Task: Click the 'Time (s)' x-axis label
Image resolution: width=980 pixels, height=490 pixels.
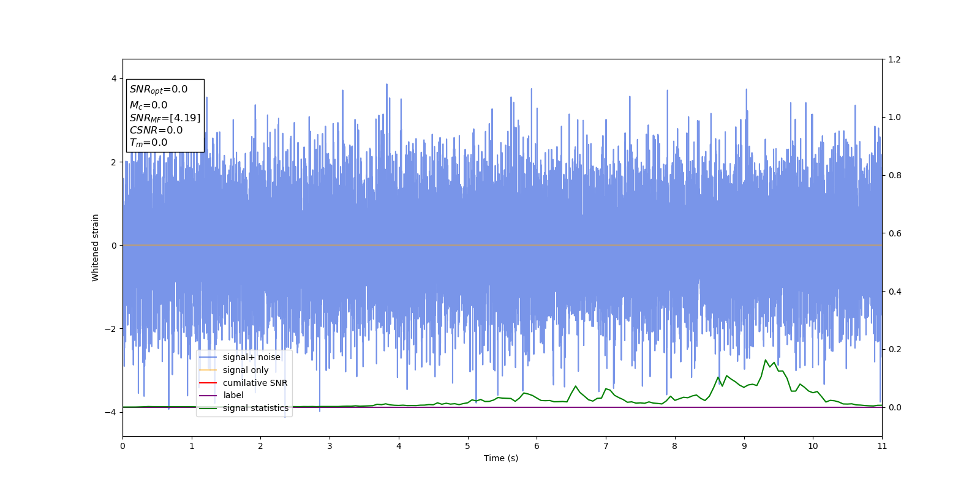Action: [x=501, y=458]
